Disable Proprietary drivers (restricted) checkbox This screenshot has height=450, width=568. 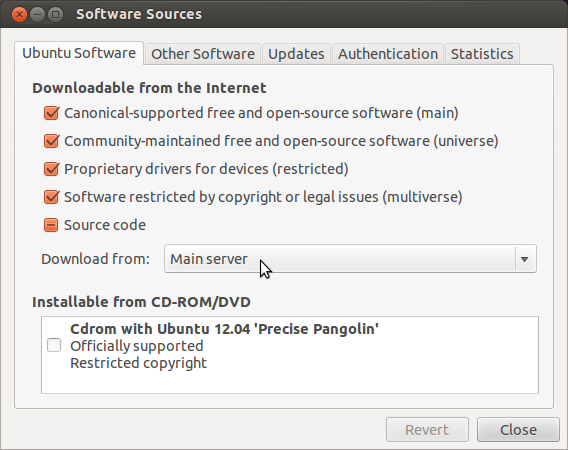(51, 169)
